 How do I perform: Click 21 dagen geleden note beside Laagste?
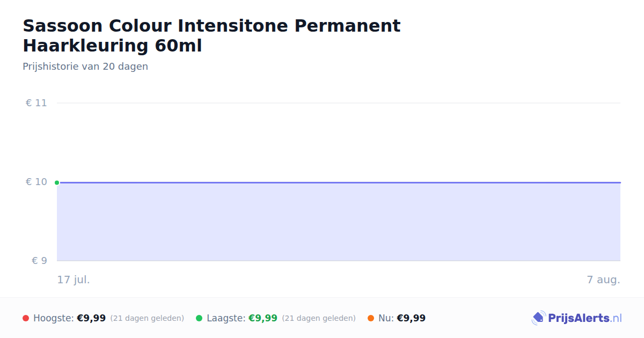(319, 318)
